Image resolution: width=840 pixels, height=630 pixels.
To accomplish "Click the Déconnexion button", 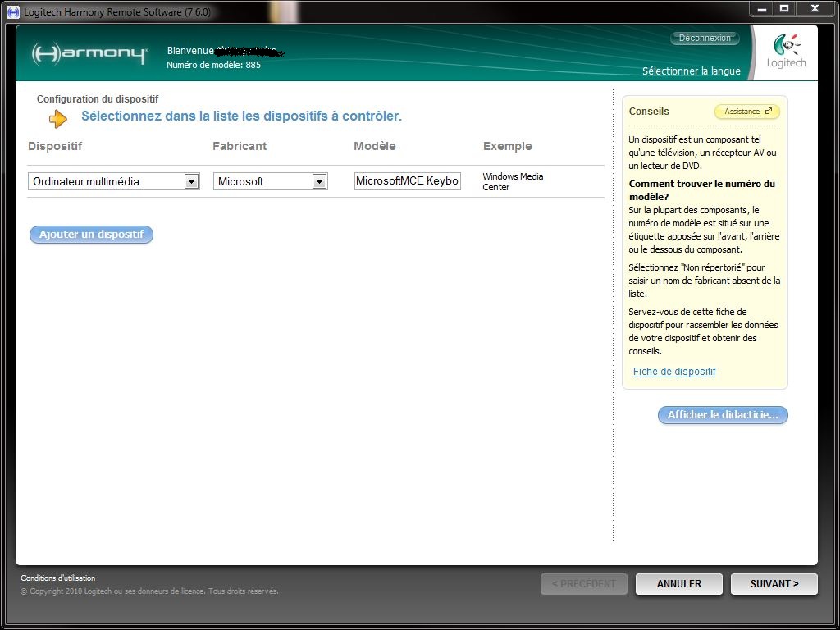I will click(x=705, y=38).
